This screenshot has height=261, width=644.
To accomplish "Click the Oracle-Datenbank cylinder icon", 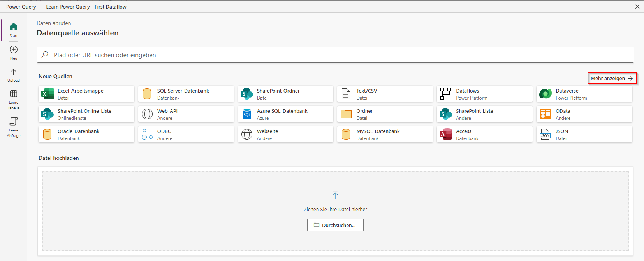I will tap(47, 134).
